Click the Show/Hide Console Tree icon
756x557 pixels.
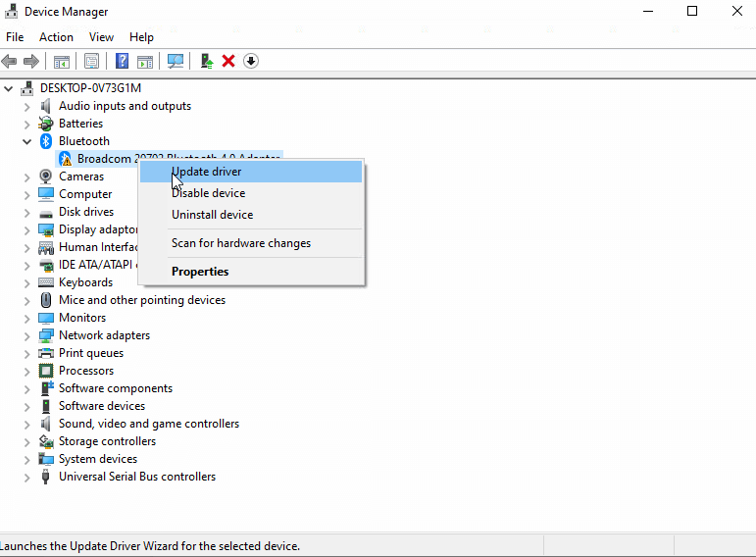click(62, 61)
